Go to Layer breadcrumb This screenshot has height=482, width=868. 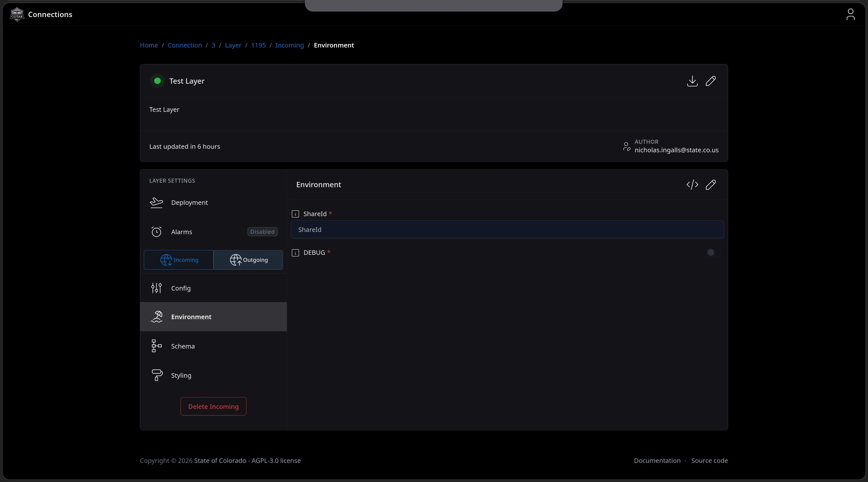coord(233,45)
